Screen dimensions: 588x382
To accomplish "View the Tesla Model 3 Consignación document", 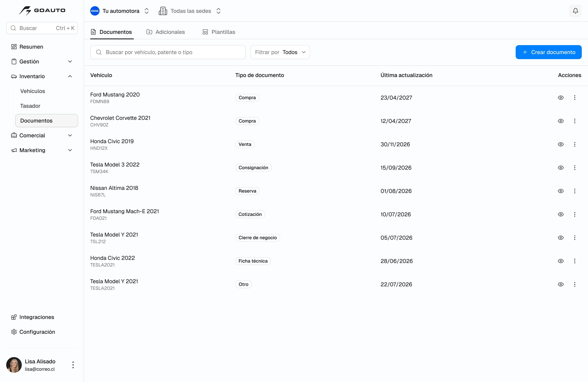I will 561,168.
